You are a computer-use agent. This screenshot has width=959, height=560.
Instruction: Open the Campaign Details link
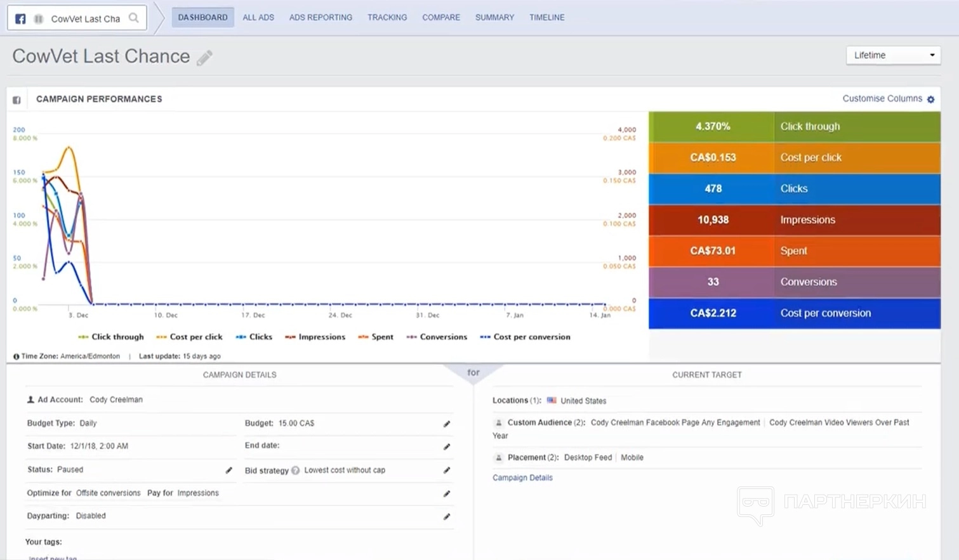pos(522,478)
